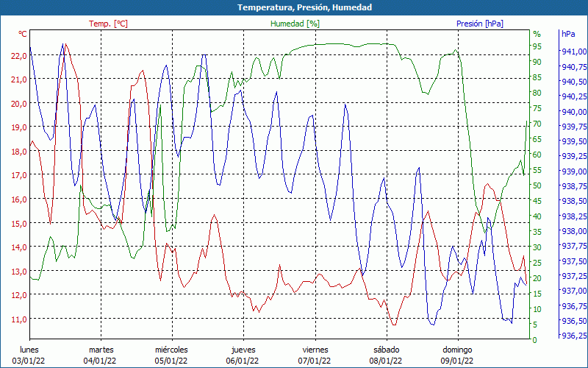Click the 80 humidity axis value

point(537,93)
